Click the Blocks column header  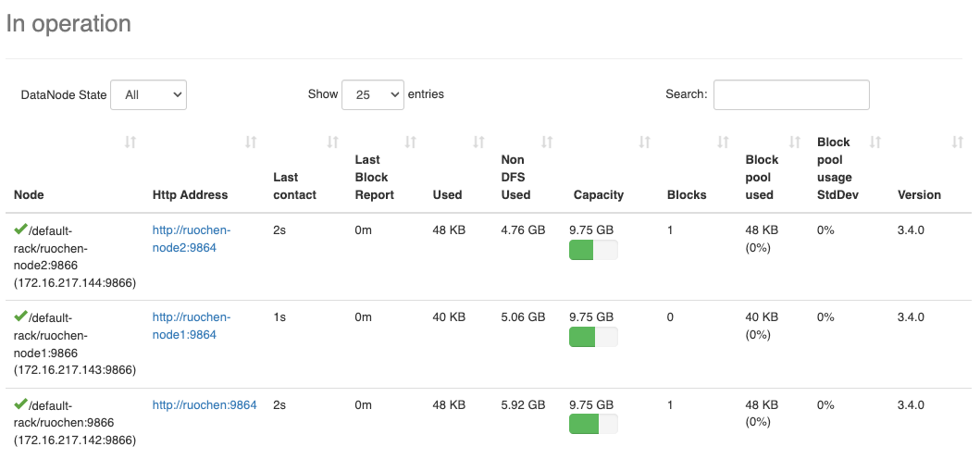[x=687, y=194]
